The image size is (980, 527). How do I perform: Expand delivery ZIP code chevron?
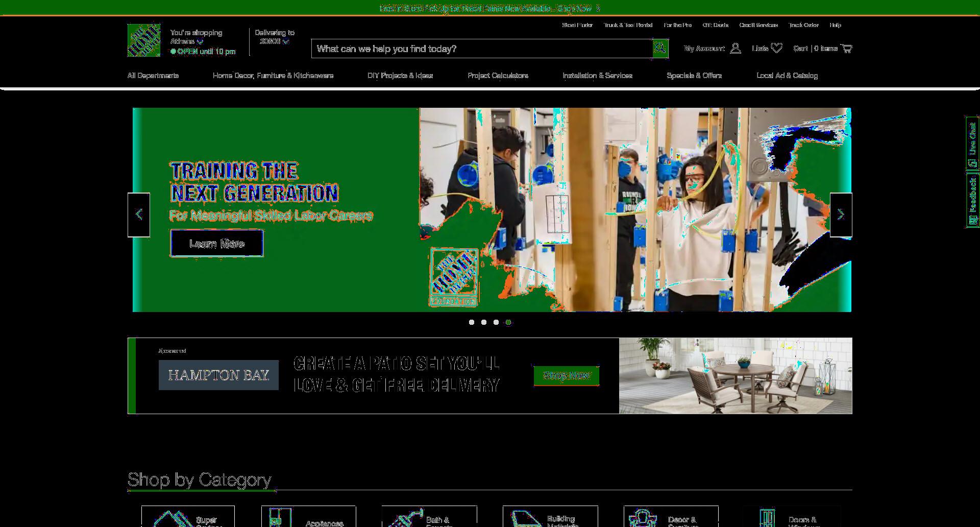pos(286,42)
